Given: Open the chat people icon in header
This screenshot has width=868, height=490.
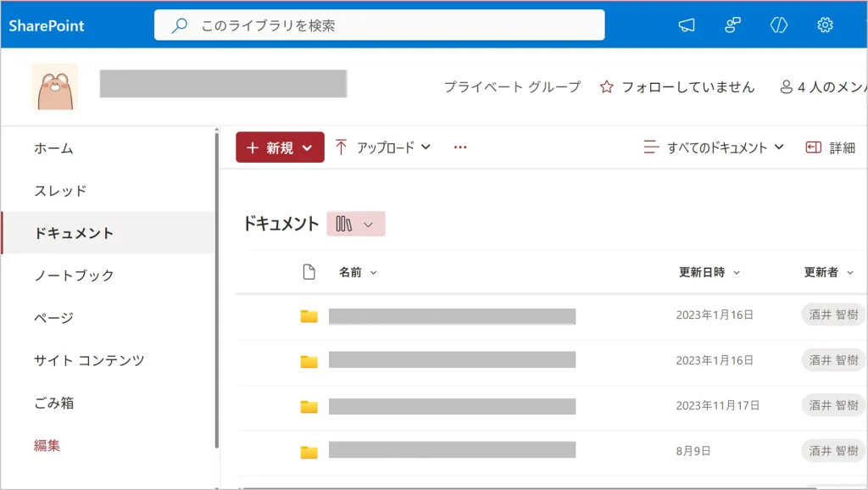Looking at the screenshot, I should 733,25.
